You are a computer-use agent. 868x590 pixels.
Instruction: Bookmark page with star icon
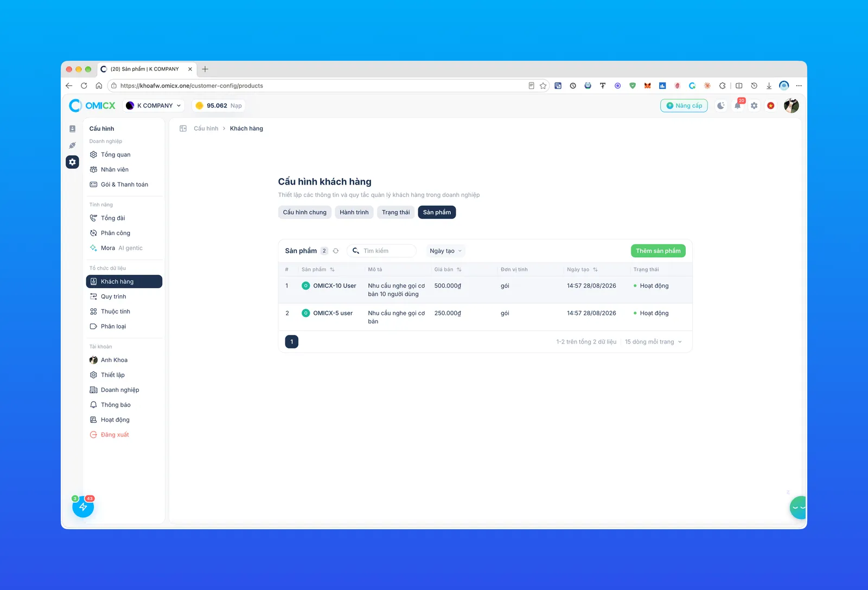(x=543, y=86)
